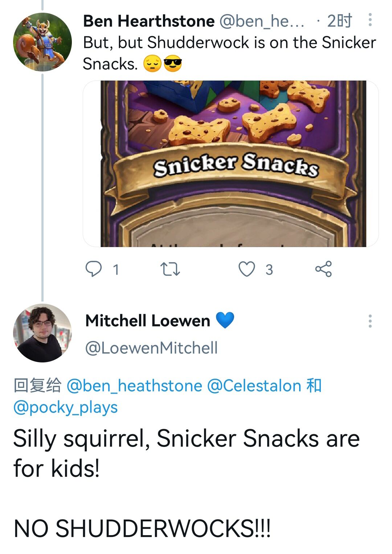The height and width of the screenshot is (554, 392).
Task: Like Ben's tweet with the heart icon
Action: (x=246, y=269)
